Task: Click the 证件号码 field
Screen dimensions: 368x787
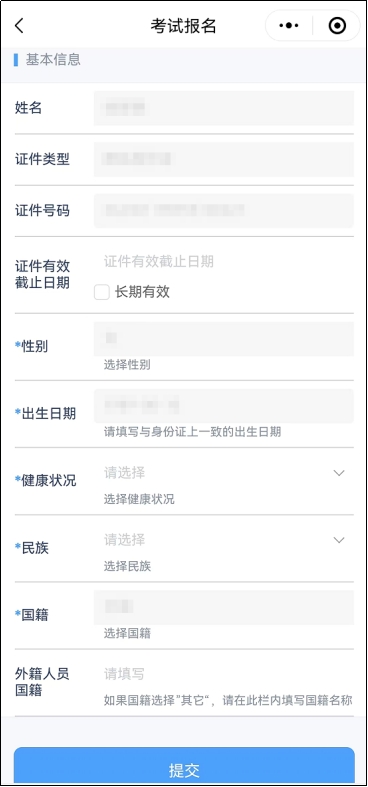Action: (x=224, y=211)
